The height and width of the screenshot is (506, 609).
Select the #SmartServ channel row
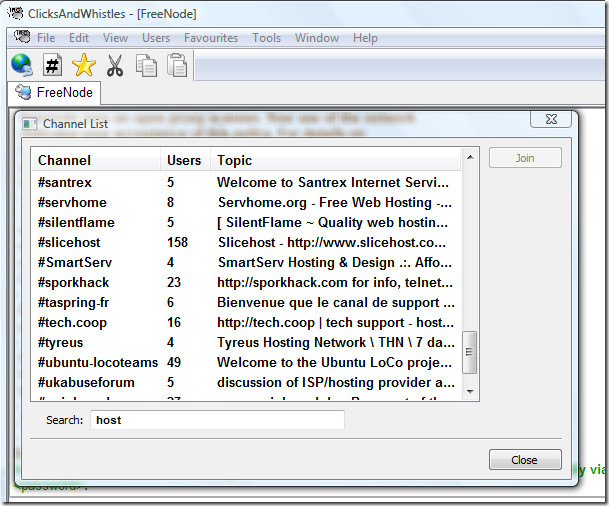(247, 263)
